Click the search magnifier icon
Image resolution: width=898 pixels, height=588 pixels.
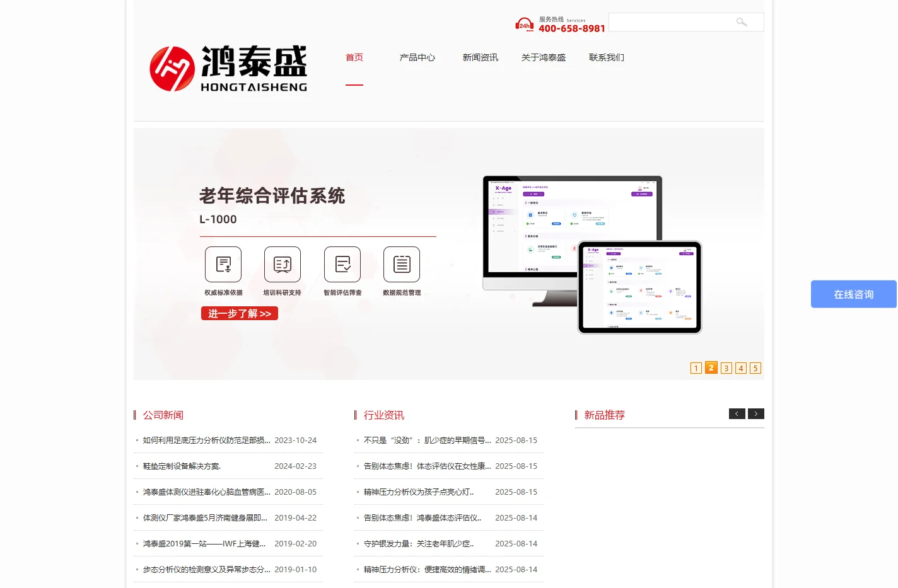coord(742,22)
